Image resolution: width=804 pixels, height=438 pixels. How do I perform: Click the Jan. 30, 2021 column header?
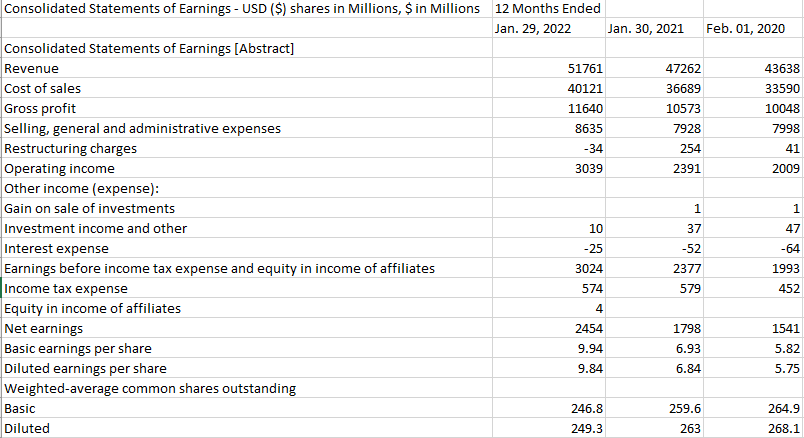(x=646, y=29)
